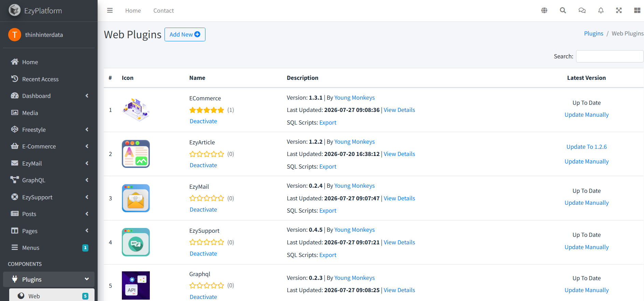Viewport: 644px width, 301px height.
Task: Click the Posts list icon
Action: click(x=15, y=214)
